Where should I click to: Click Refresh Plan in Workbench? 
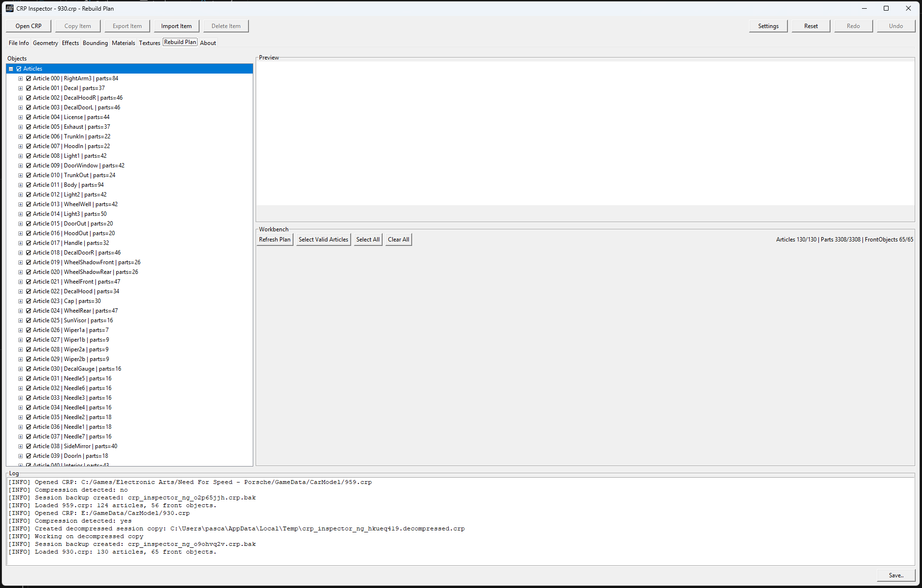tap(275, 240)
